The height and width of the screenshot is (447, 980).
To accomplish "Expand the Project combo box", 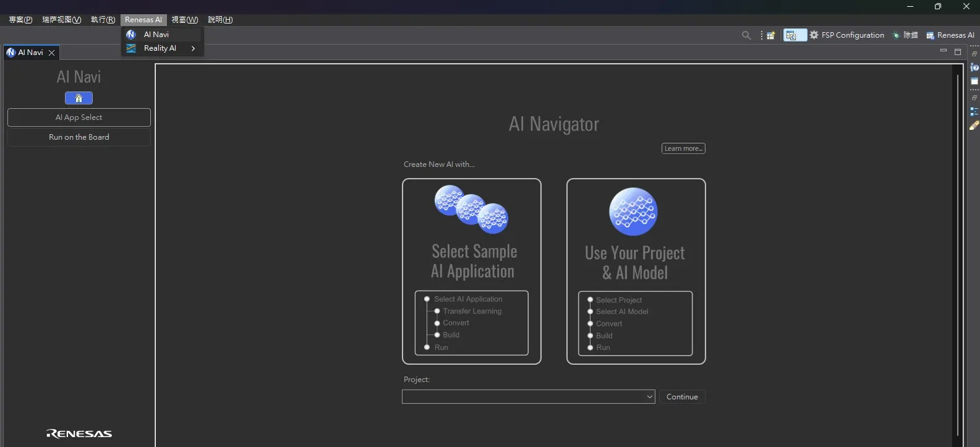I will [649, 397].
